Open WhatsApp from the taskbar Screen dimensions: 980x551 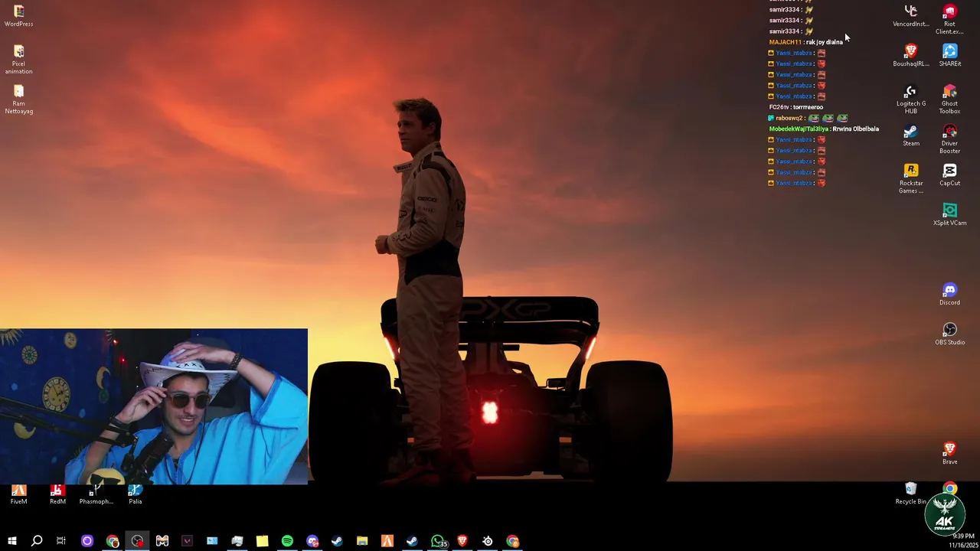[x=437, y=541]
